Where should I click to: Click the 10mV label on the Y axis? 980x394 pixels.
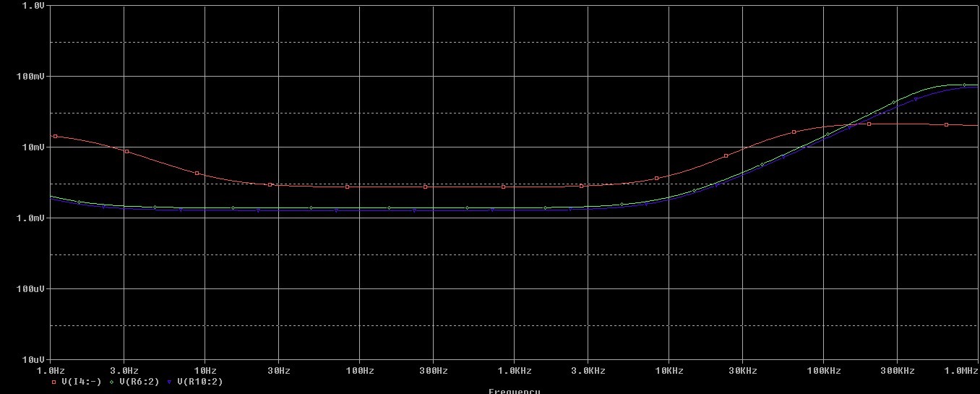(x=34, y=147)
